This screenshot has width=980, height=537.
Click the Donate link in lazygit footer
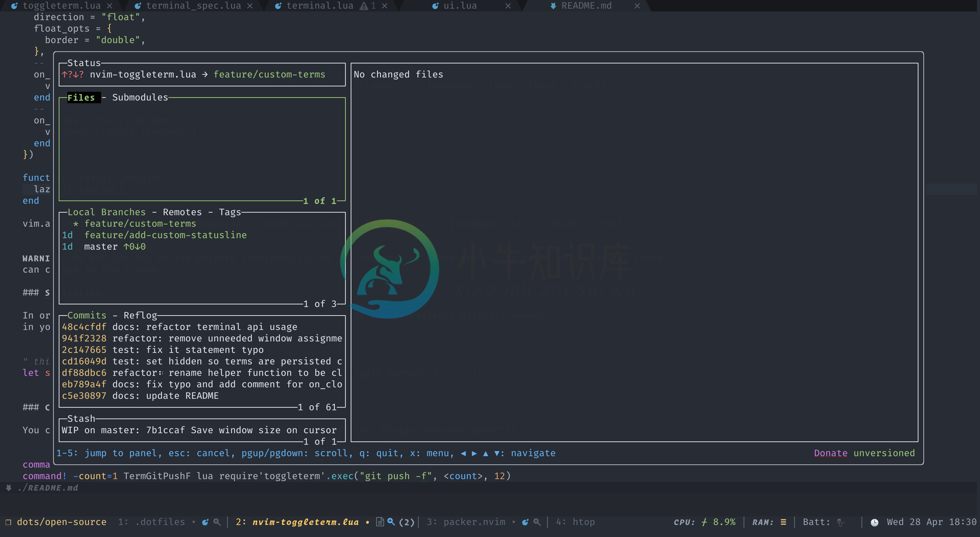point(831,453)
